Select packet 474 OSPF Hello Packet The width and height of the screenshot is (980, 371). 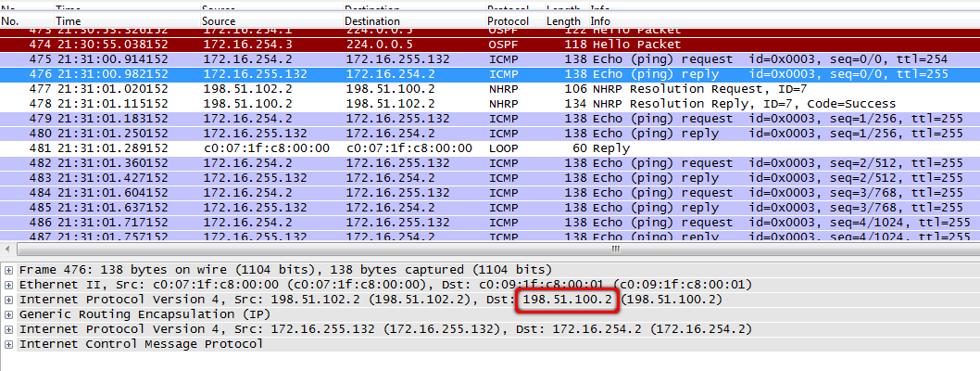coord(490,45)
